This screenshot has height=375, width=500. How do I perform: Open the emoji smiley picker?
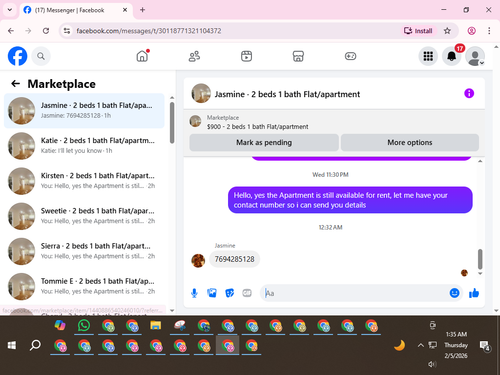(454, 293)
